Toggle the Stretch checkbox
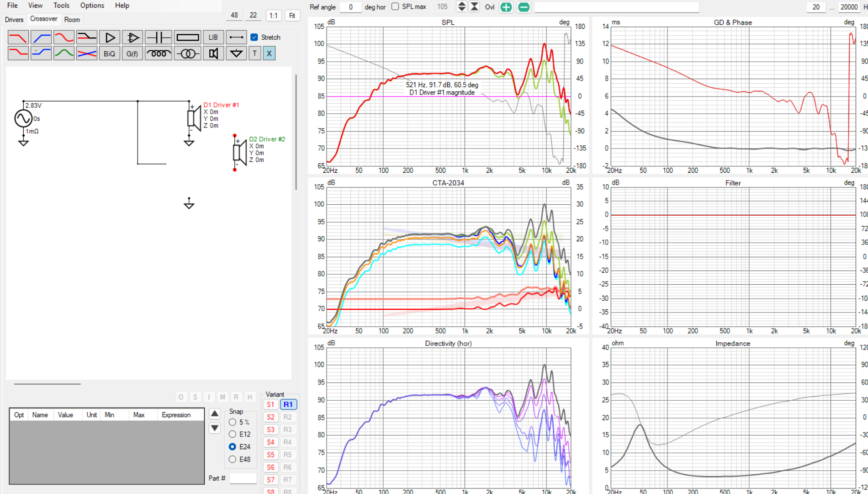The width and height of the screenshot is (868, 494). pyautogui.click(x=254, y=37)
